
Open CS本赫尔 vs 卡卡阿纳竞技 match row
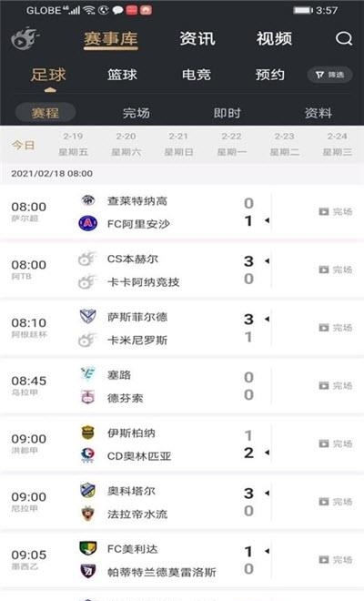(x=182, y=270)
